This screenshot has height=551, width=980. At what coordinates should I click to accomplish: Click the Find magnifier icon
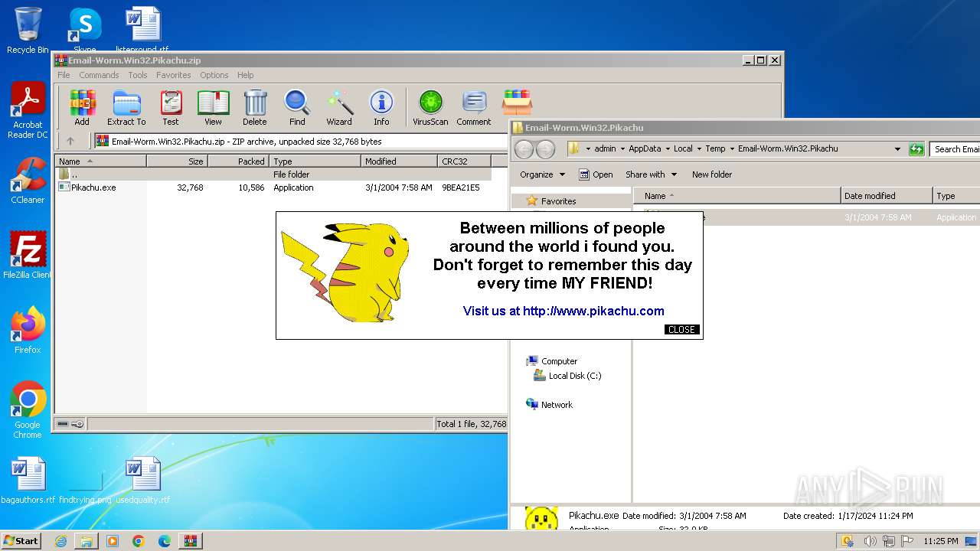[x=297, y=107]
